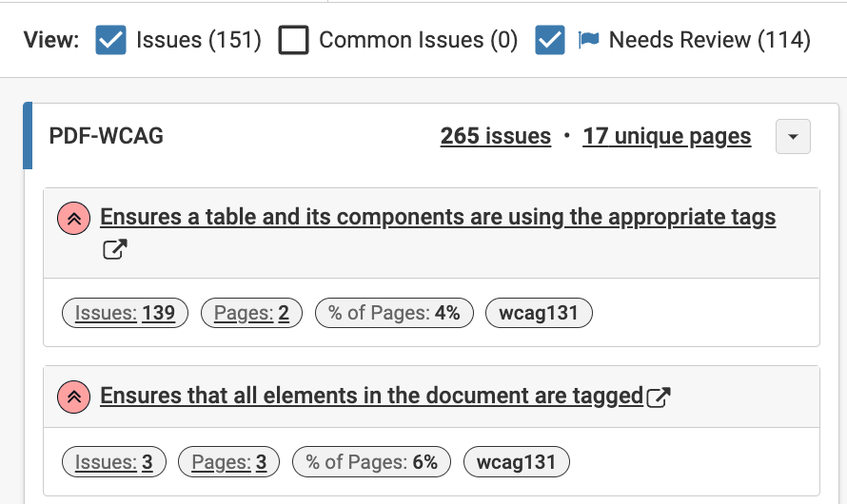
Task: Open 'Ensures that all elements are tagged' rule
Action: pos(371,396)
